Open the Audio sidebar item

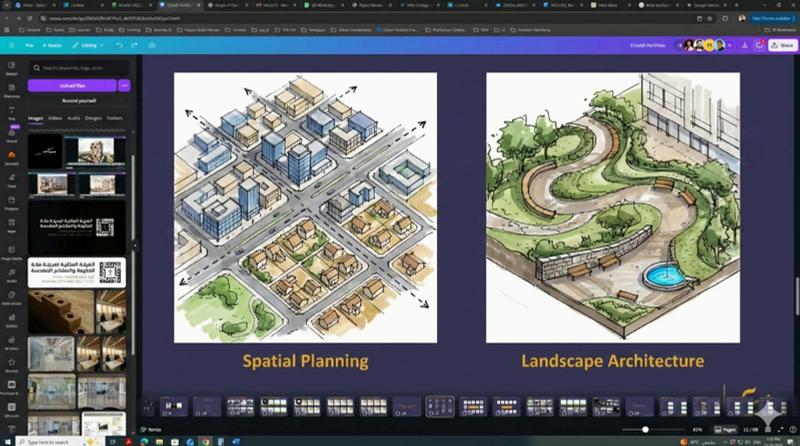pos(11,275)
